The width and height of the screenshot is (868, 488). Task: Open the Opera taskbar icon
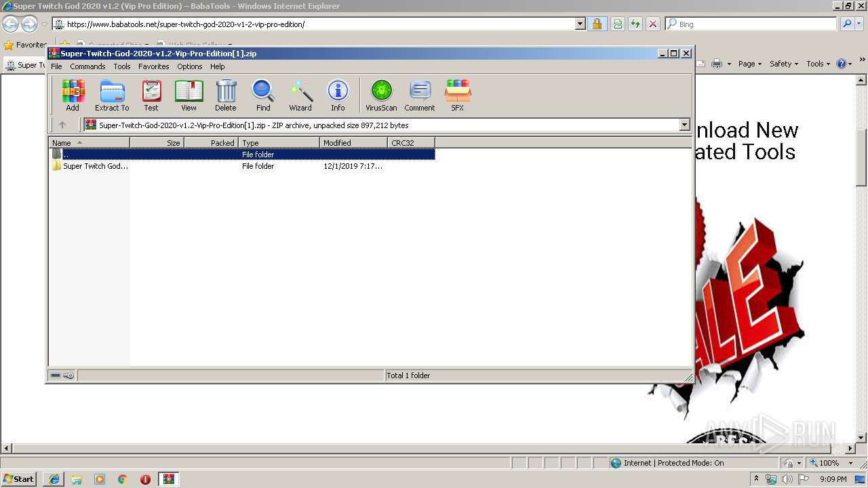tap(145, 479)
